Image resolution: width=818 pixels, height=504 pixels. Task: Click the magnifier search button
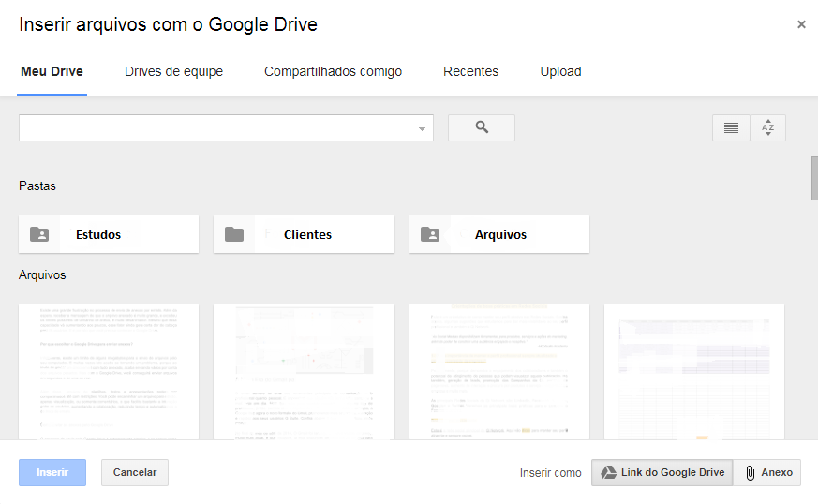(x=482, y=127)
